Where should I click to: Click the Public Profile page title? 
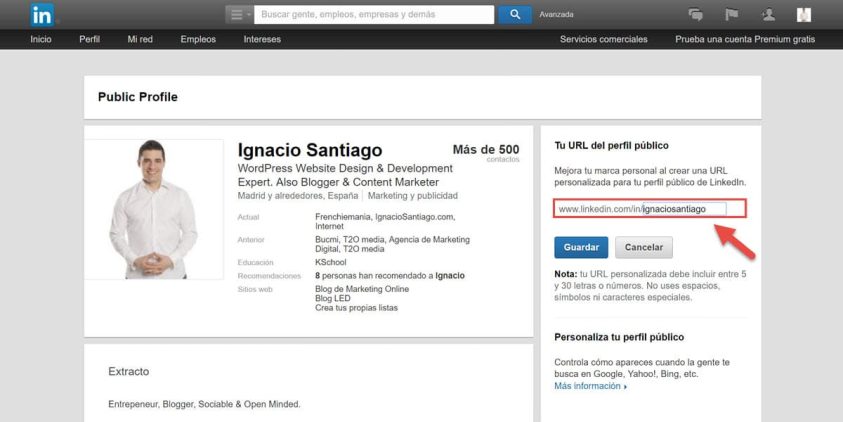[x=138, y=97]
